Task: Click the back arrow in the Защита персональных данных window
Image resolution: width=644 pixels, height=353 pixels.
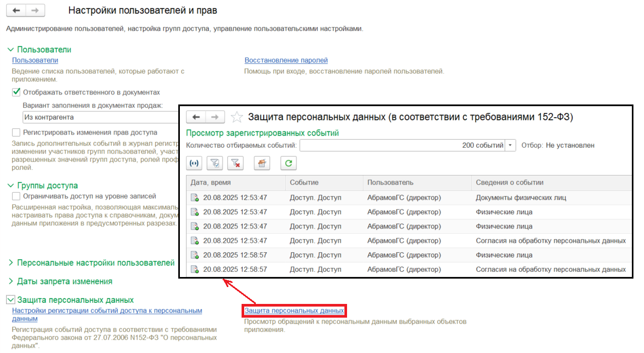Action: click(x=196, y=117)
